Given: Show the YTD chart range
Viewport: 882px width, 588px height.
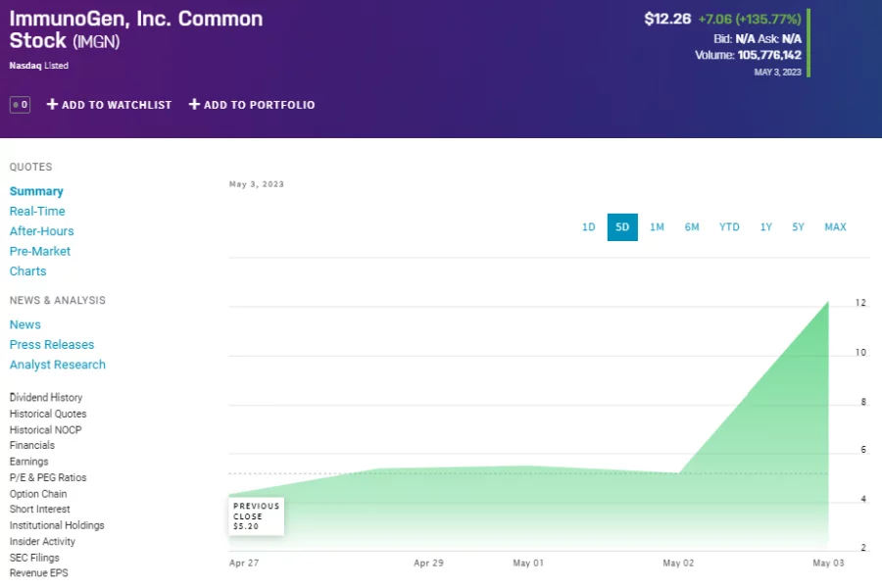Looking at the screenshot, I should [x=729, y=227].
